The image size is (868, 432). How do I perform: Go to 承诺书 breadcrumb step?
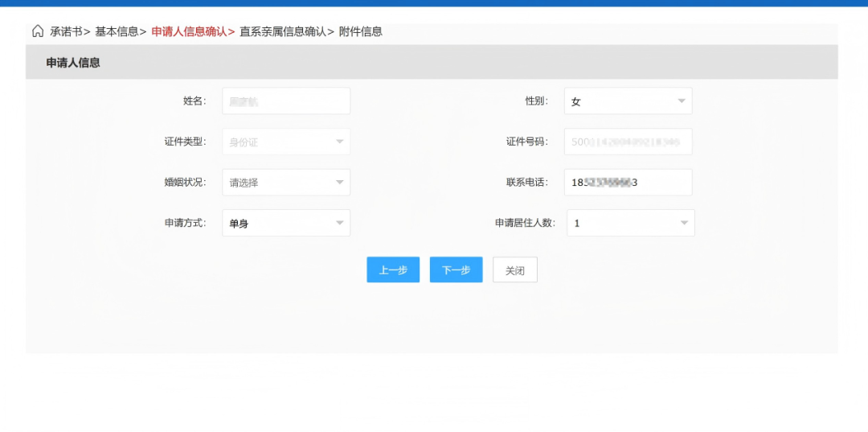click(66, 31)
